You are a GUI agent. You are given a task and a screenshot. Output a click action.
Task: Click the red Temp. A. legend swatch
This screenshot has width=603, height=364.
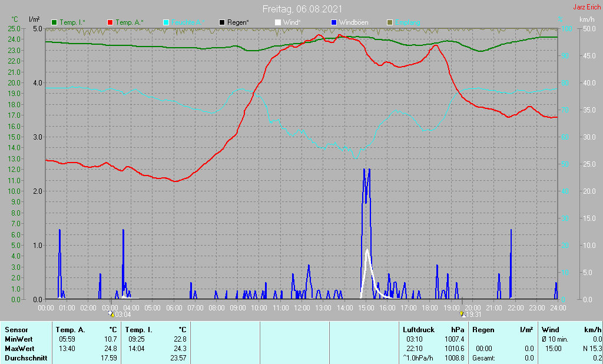(x=110, y=23)
